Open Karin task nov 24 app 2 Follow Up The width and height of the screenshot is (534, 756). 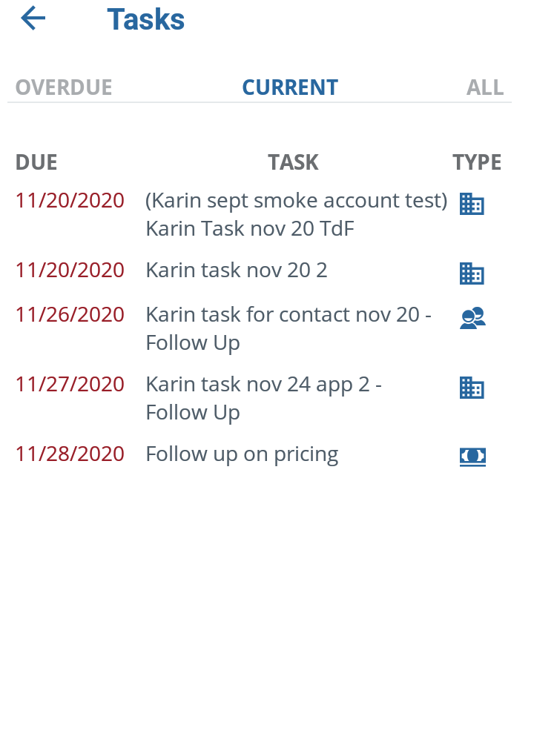(264, 398)
